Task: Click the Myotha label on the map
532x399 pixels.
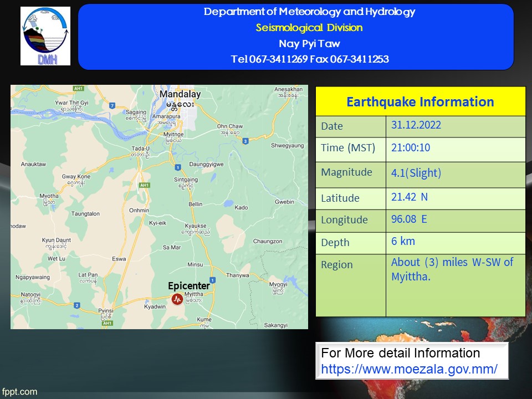Action: tap(49, 196)
